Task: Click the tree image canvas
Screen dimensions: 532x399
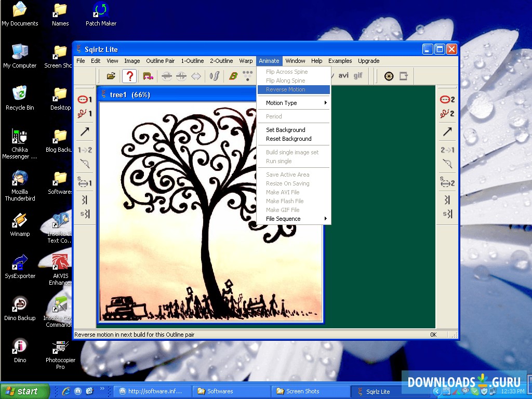Action: (x=210, y=212)
